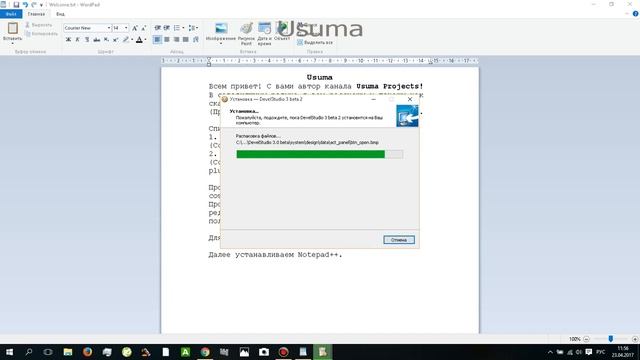This screenshot has height=360, width=640.
Task: Align text left
Action: click(x=157, y=40)
